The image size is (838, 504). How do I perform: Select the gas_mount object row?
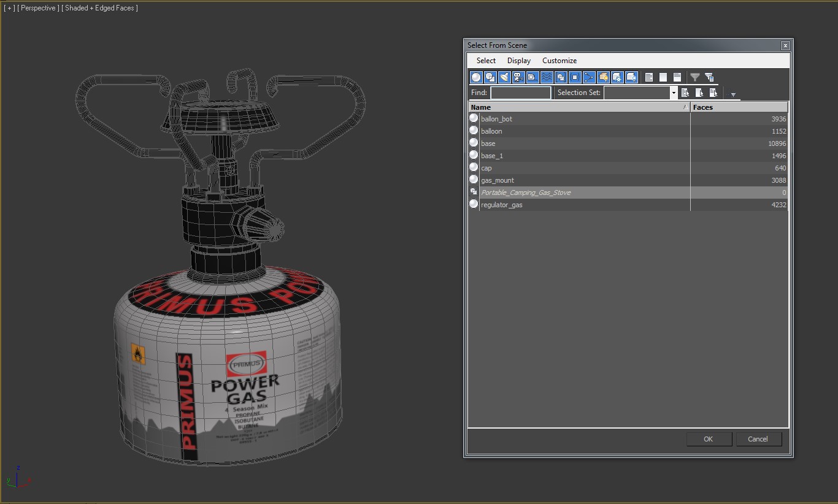[628, 180]
